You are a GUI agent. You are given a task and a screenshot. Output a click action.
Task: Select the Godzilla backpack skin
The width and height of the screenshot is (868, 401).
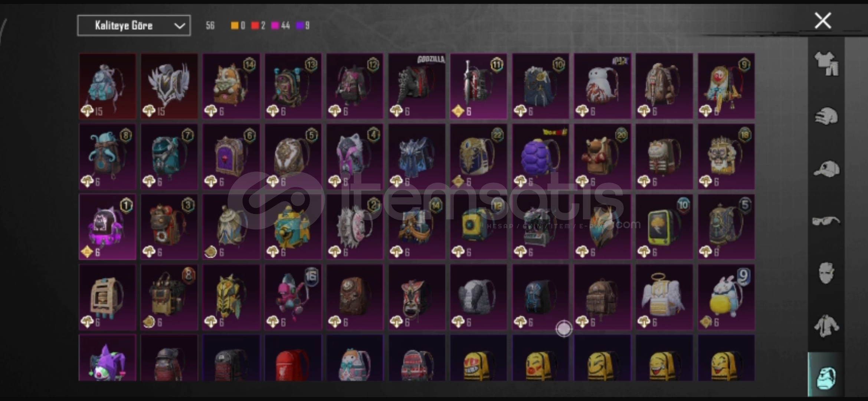(x=417, y=86)
